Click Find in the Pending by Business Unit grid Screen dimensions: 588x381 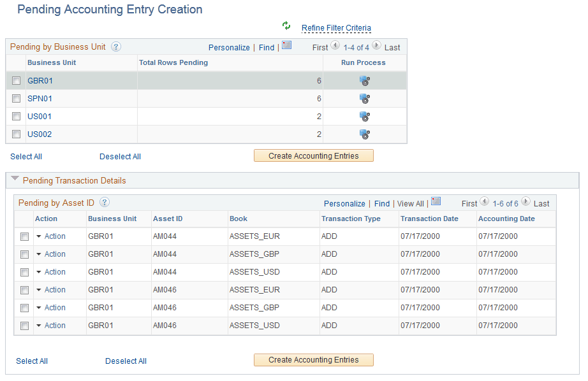(x=267, y=47)
